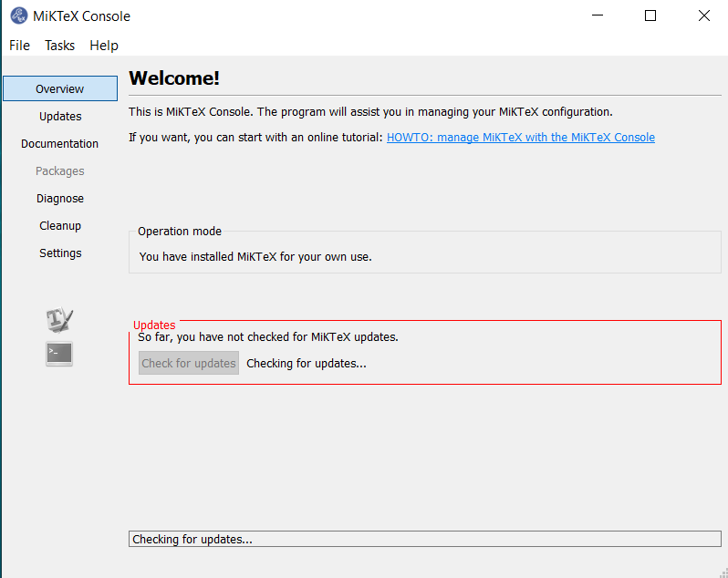Switch to the Updates page
This screenshot has width=728, height=578.
[60, 116]
